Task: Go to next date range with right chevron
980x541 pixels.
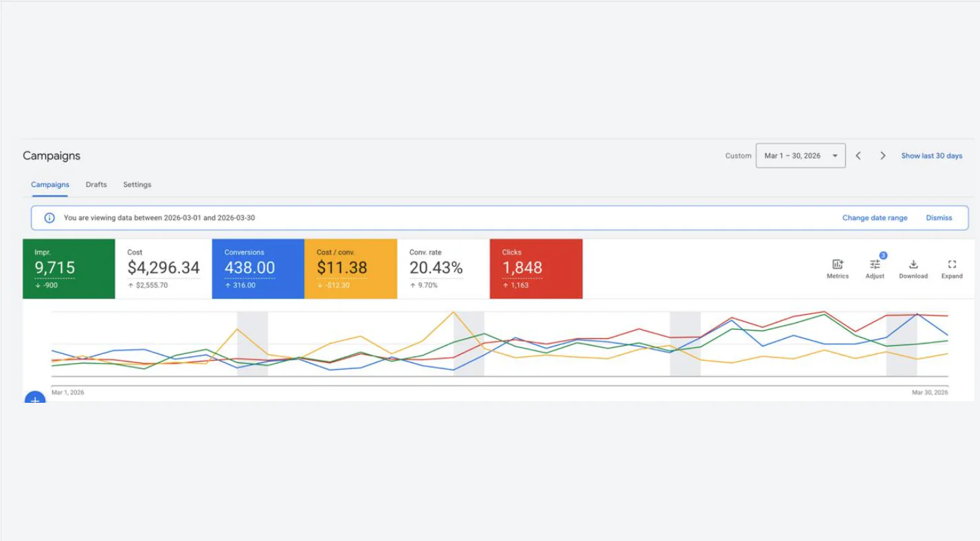Action: click(x=883, y=155)
